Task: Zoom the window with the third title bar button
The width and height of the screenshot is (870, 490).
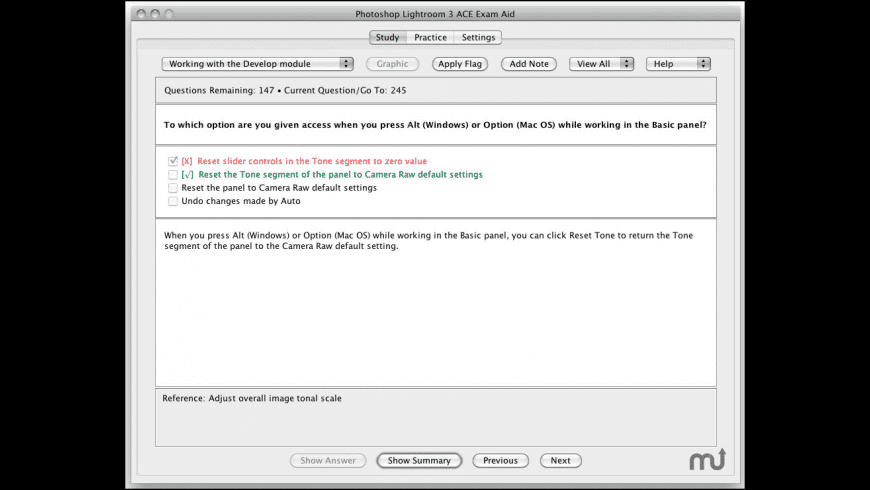Action: [x=169, y=14]
